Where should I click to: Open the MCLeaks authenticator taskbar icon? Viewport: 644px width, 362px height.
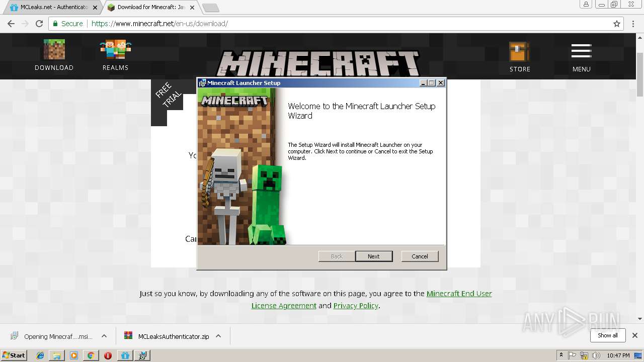pyautogui.click(x=125, y=355)
